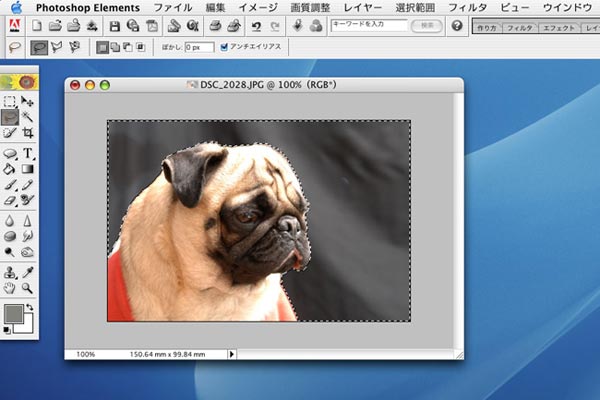Open a file with the open folder icon
This screenshot has width=600, height=400.
[55, 26]
